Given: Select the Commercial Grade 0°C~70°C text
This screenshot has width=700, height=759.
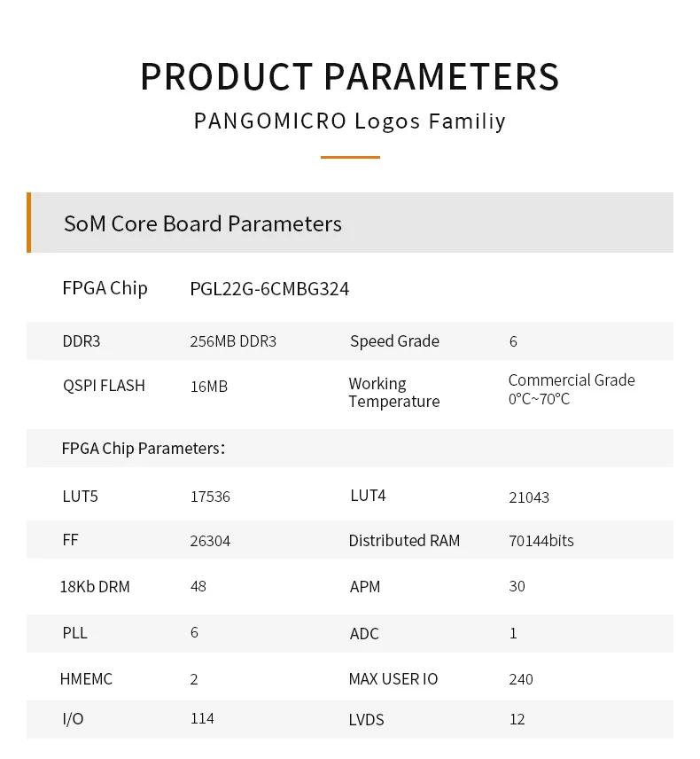Looking at the screenshot, I should tap(572, 389).
